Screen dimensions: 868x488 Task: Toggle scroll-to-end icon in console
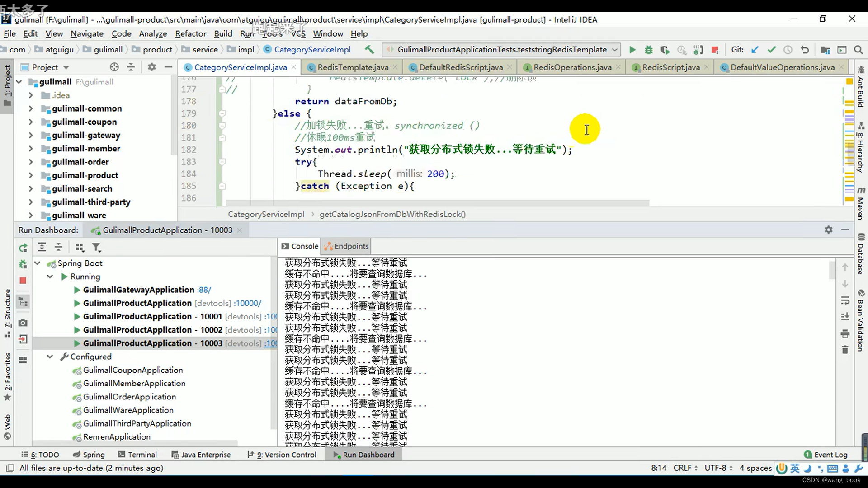[845, 317]
